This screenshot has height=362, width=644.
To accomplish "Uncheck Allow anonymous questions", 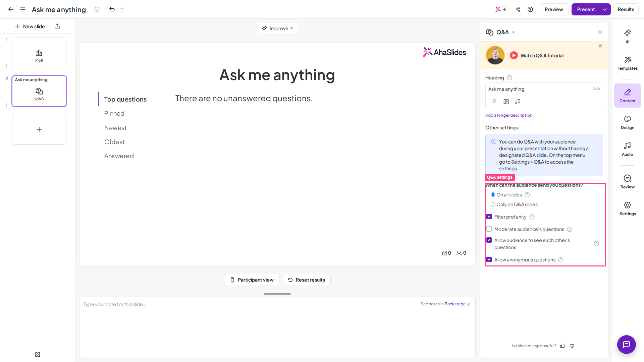I will click(x=489, y=260).
